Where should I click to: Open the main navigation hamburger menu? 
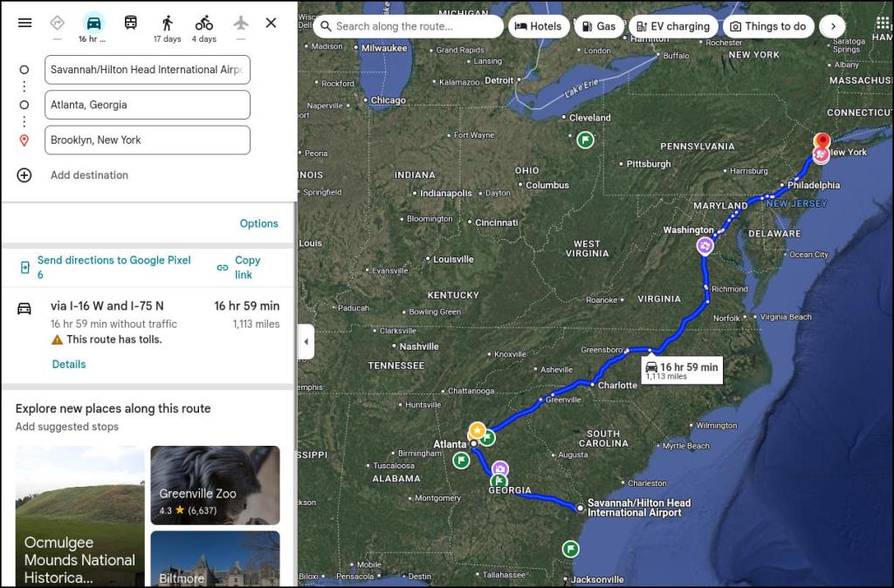tap(24, 23)
